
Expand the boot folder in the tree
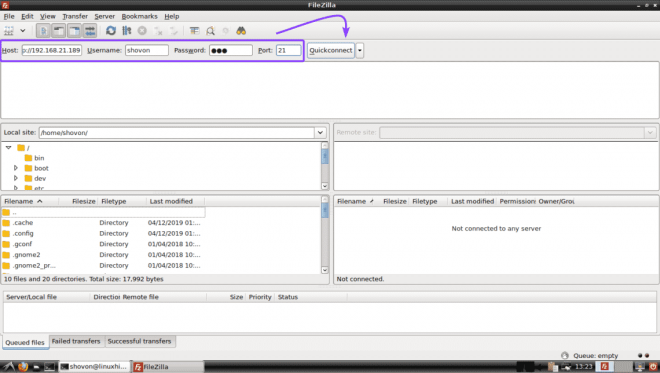tap(16, 168)
